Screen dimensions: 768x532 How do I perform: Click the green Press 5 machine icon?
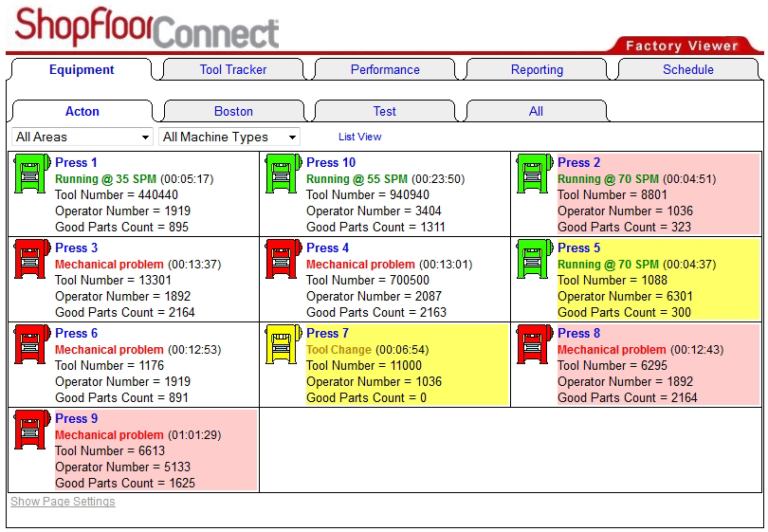[535, 259]
